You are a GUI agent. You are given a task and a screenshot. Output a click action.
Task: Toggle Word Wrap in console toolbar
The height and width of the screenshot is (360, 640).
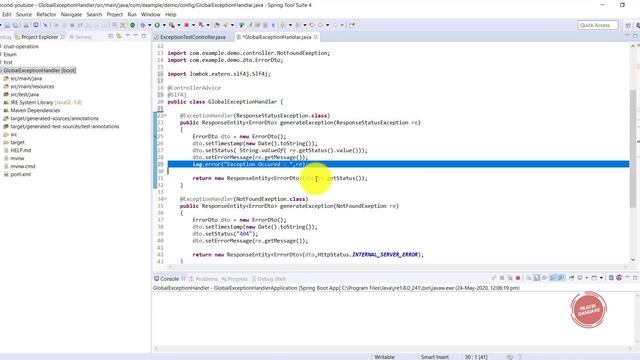(x=544, y=278)
